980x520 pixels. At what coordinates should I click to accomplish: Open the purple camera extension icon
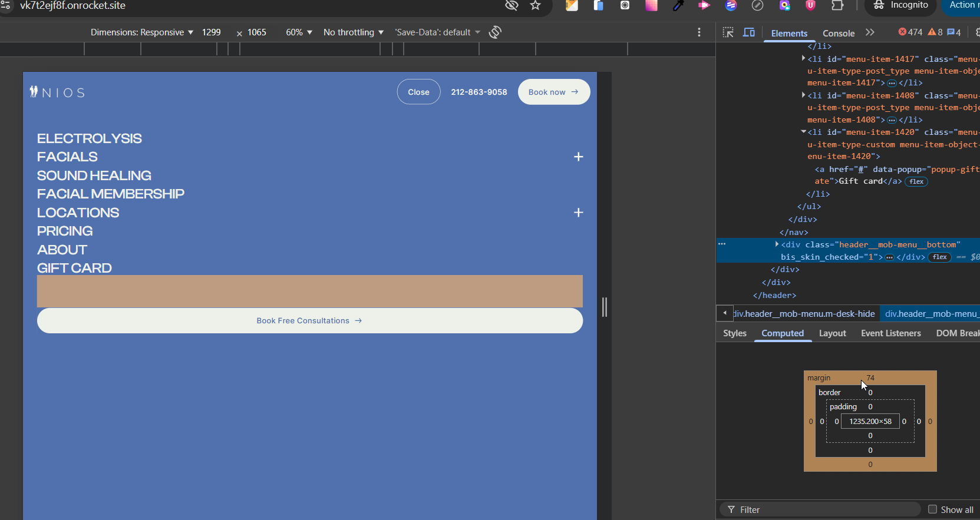click(x=784, y=5)
